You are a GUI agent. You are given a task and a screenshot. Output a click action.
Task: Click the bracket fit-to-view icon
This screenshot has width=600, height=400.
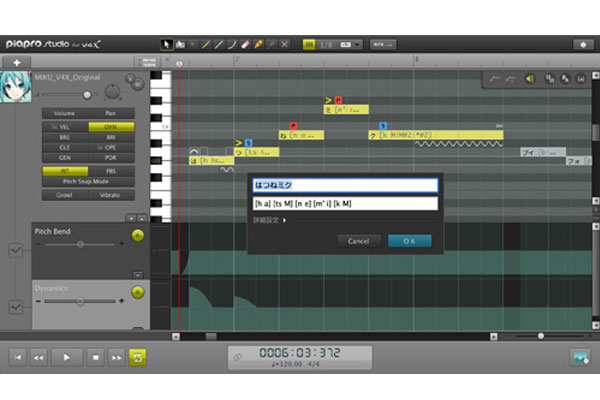coord(581,79)
